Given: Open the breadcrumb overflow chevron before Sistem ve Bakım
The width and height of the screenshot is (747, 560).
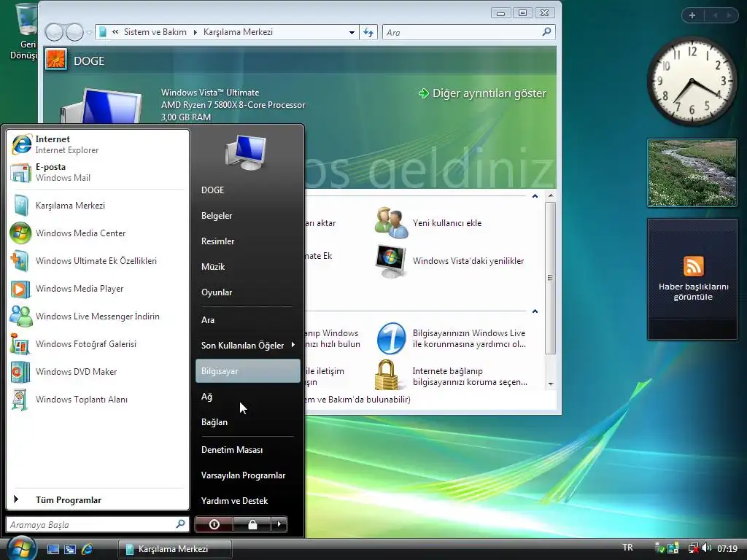Looking at the screenshot, I should pyautogui.click(x=115, y=32).
